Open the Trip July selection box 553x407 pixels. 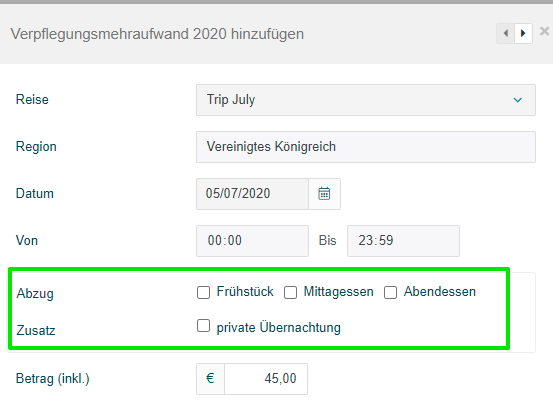coord(366,100)
